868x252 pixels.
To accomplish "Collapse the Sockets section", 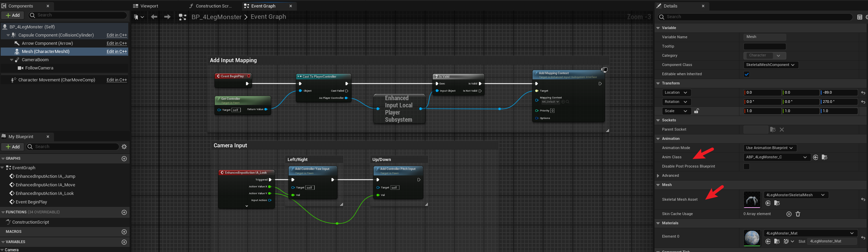I will 658,120.
